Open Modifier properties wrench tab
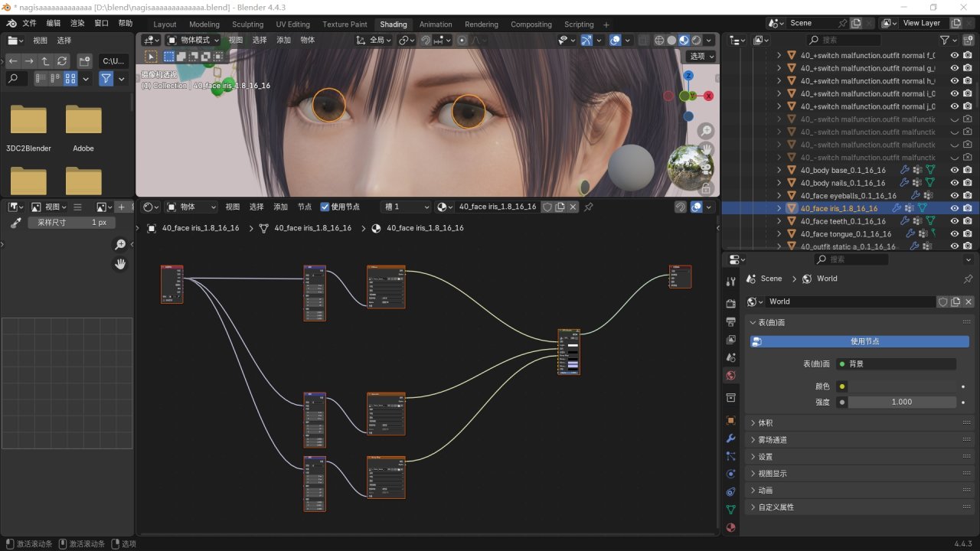The image size is (980, 551). pyautogui.click(x=730, y=439)
